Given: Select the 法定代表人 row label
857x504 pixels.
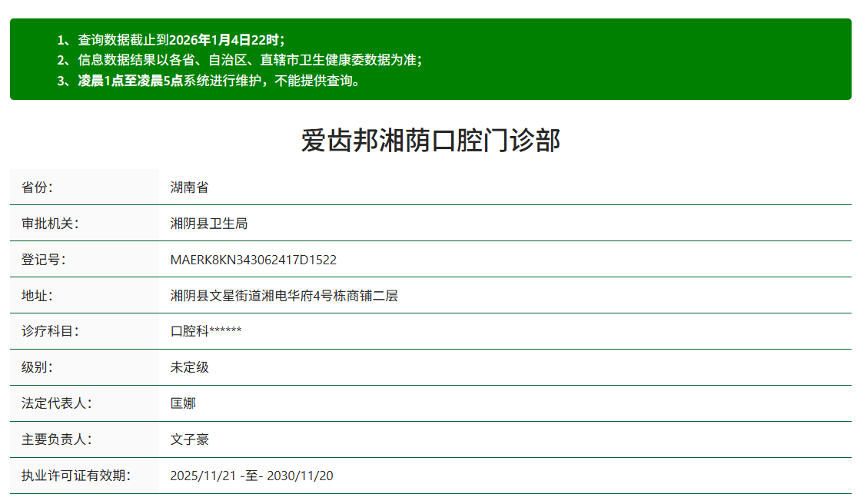Looking at the screenshot, I should [56, 403].
